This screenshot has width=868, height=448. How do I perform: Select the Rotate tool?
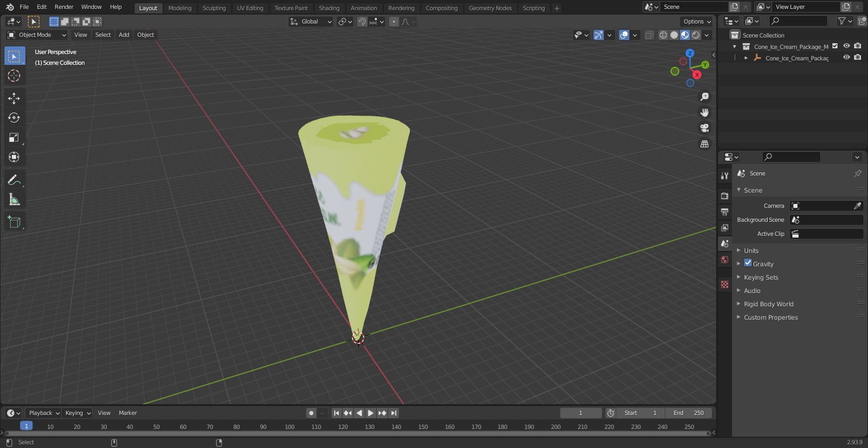(x=14, y=118)
